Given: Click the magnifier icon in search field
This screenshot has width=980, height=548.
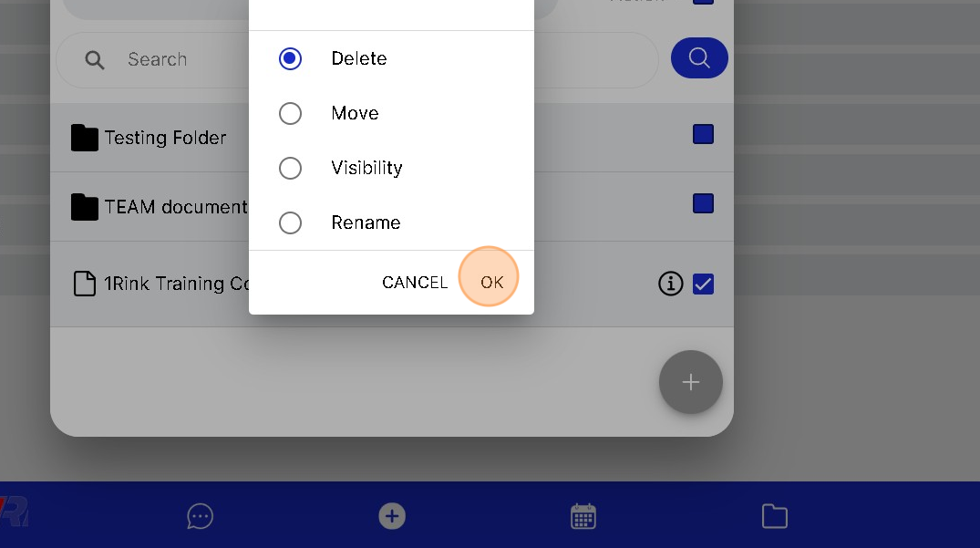Looking at the screenshot, I should tap(95, 60).
